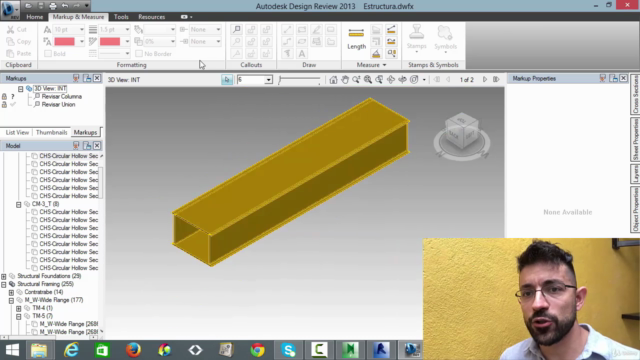The width and height of the screenshot is (640, 360).
Task: Open the Measure group dropdown arrow
Action: click(x=384, y=65)
